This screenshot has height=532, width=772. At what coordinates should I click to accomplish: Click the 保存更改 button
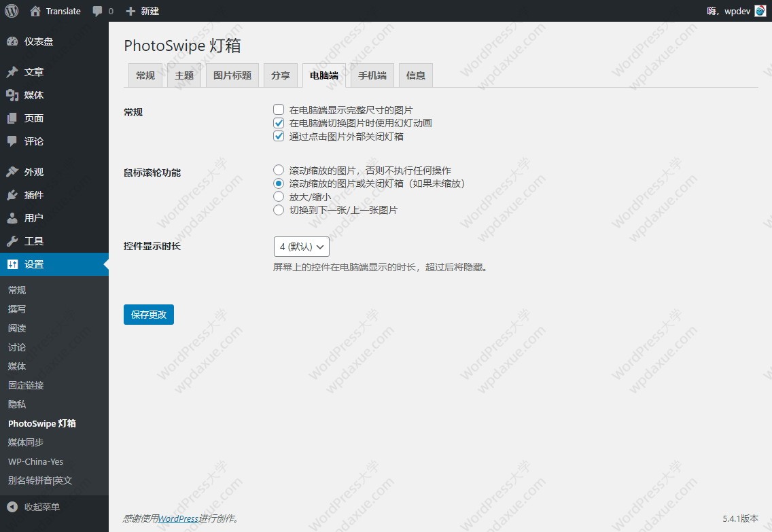tap(149, 315)
